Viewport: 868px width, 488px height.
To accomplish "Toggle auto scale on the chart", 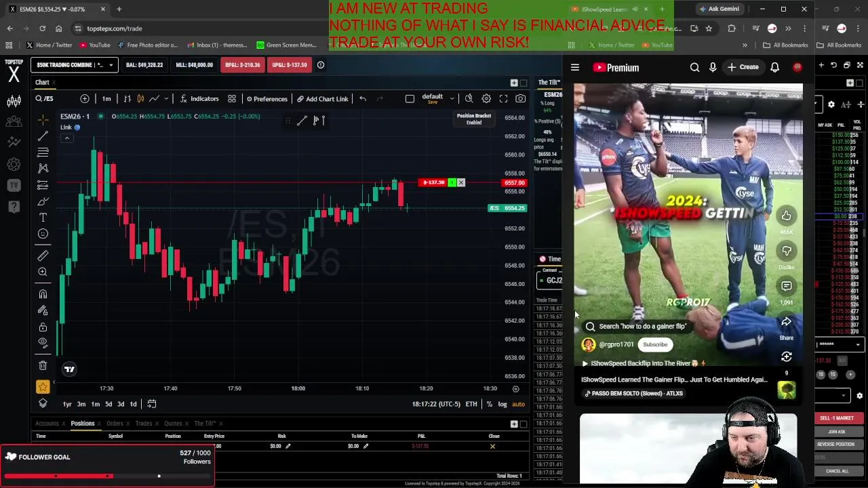I will point(518,404).
